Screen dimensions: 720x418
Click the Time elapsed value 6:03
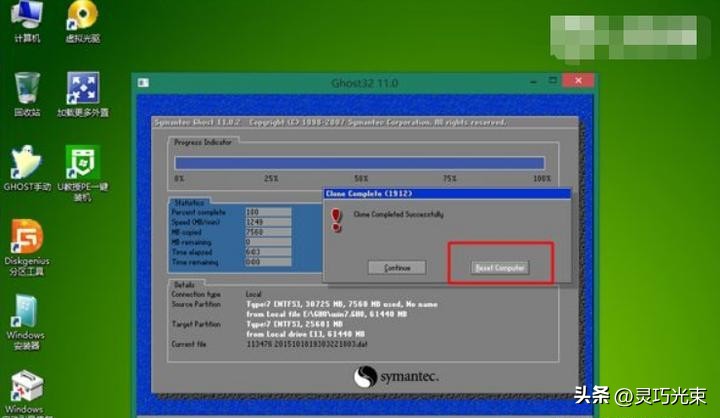pos(268,252)
